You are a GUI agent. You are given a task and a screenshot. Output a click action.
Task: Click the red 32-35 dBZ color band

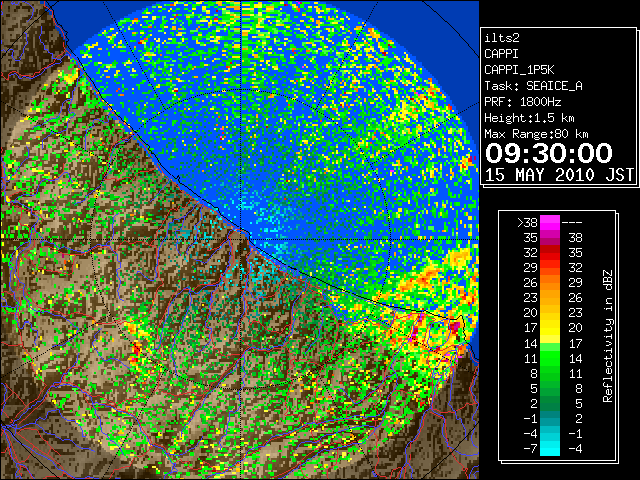550,253
